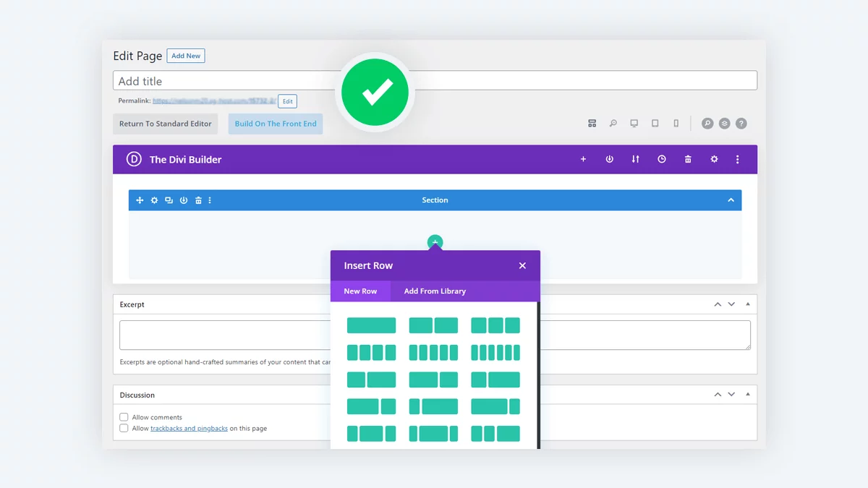Close the Insert Row dialog
Image resolution: width=868 pixels, height=488 pixels.
click(522, 265)
